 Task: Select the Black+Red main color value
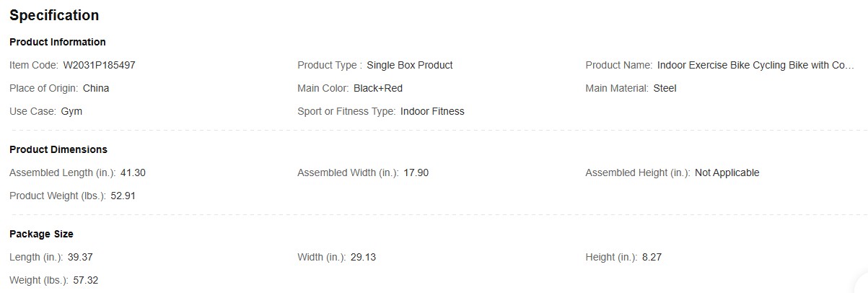coord(378,88)
